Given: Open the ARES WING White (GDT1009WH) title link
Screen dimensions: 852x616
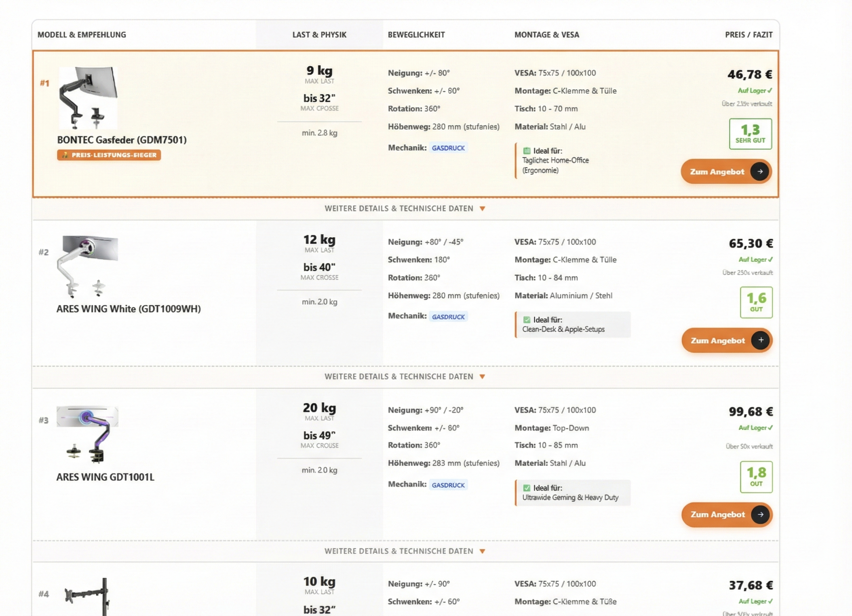Looking at the screenshot, I should click(129, 309).
